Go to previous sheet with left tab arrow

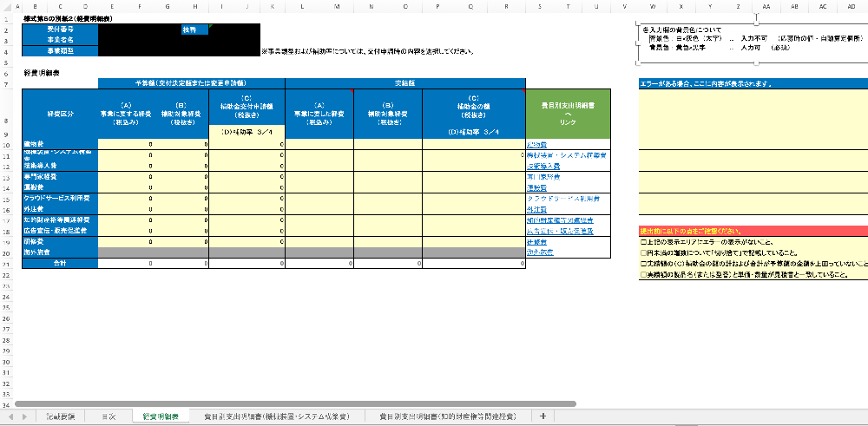point(10,416)
